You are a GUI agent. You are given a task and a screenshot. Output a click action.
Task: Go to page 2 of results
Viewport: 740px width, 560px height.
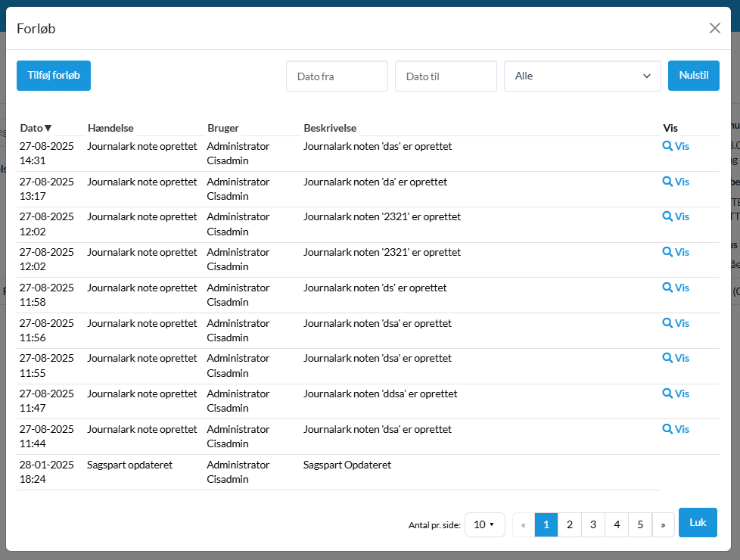pos(569,524)
